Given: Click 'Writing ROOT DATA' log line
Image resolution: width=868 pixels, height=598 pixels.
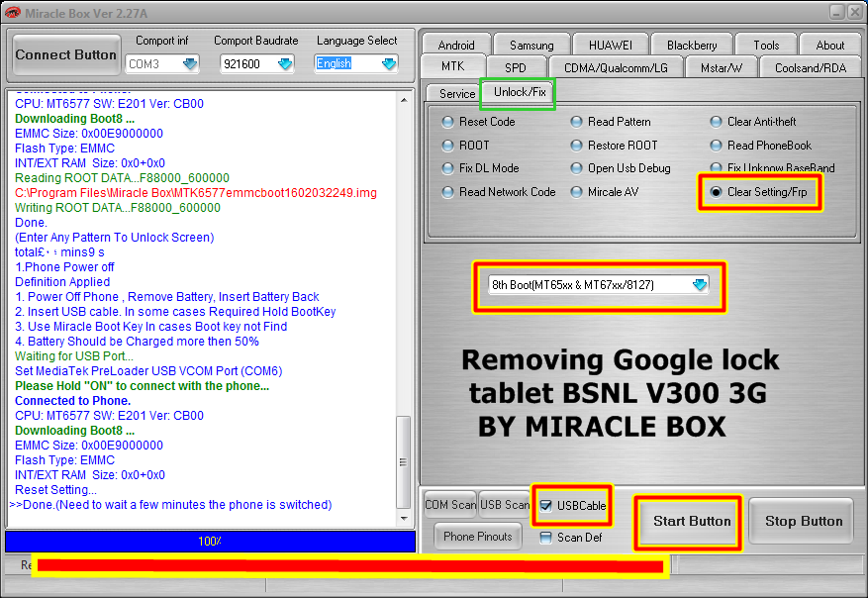Looking at the screenshot, I should tap(118, 208).
